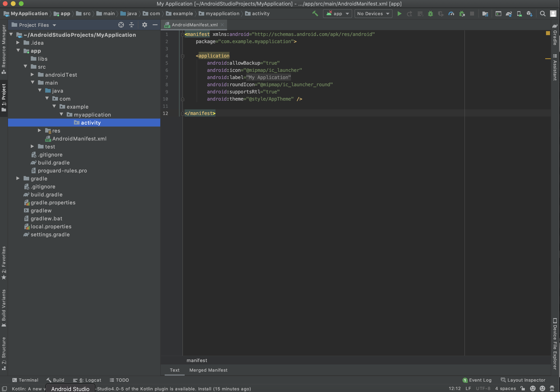
Task: Open the Terminal tool tab
Action: click(25, 380)
